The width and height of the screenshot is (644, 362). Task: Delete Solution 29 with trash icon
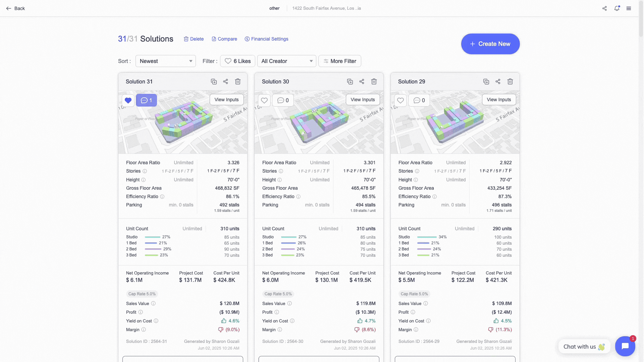pos(510,81)
